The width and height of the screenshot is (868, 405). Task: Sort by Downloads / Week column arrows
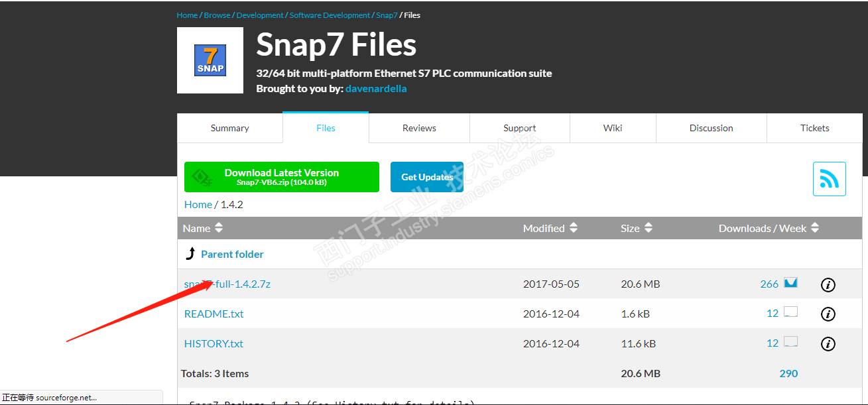815,228
